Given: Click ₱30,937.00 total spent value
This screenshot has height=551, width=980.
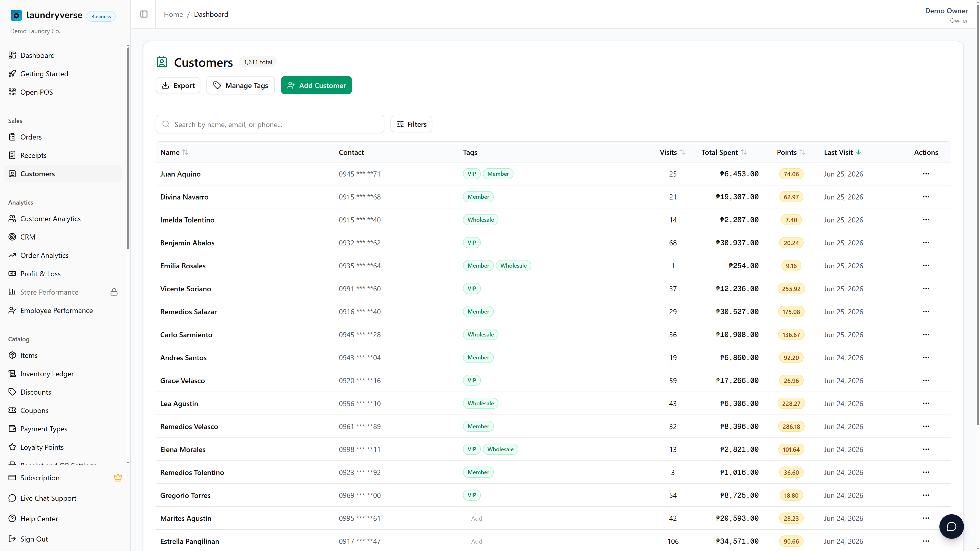Looking at the screenshot, I should 737,243.
